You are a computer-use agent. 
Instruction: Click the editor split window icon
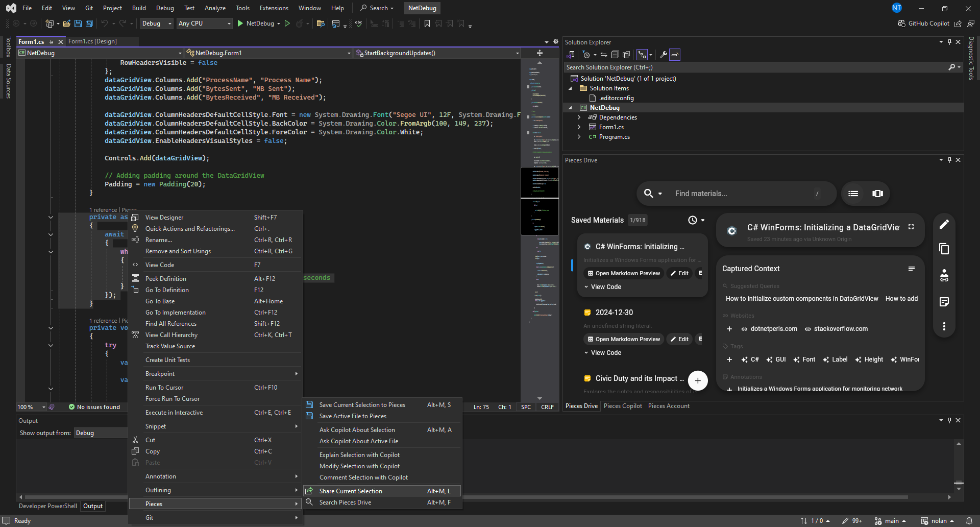[540, 53]
